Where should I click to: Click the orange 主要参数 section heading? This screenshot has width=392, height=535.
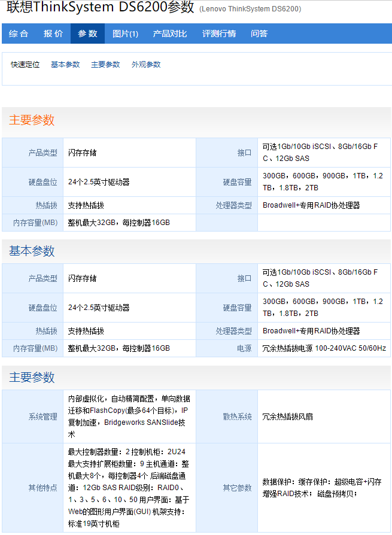32,120
